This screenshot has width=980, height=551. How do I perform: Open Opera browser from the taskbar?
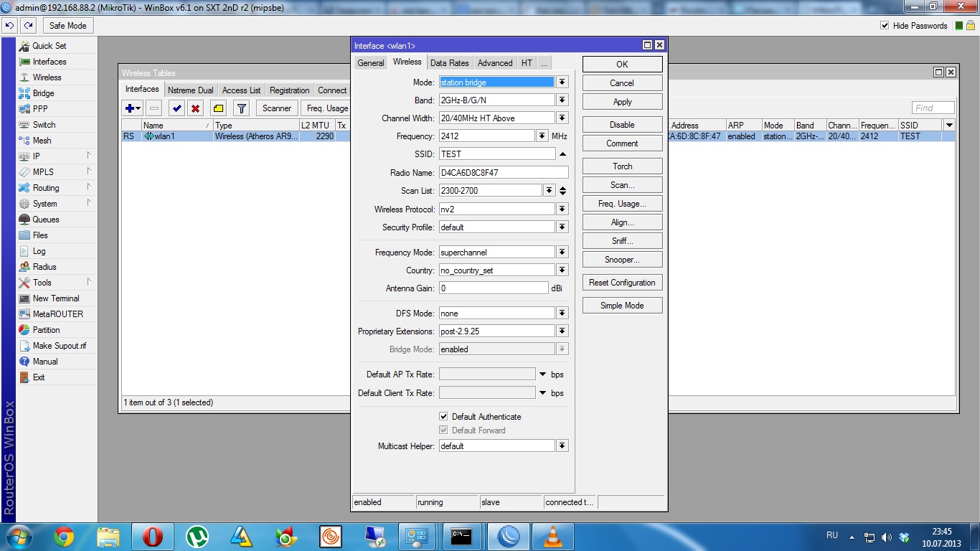[152, 537]
